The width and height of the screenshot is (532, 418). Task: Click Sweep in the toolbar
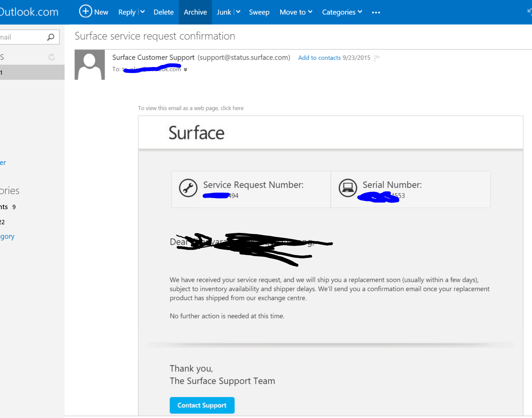click(259, 12)
